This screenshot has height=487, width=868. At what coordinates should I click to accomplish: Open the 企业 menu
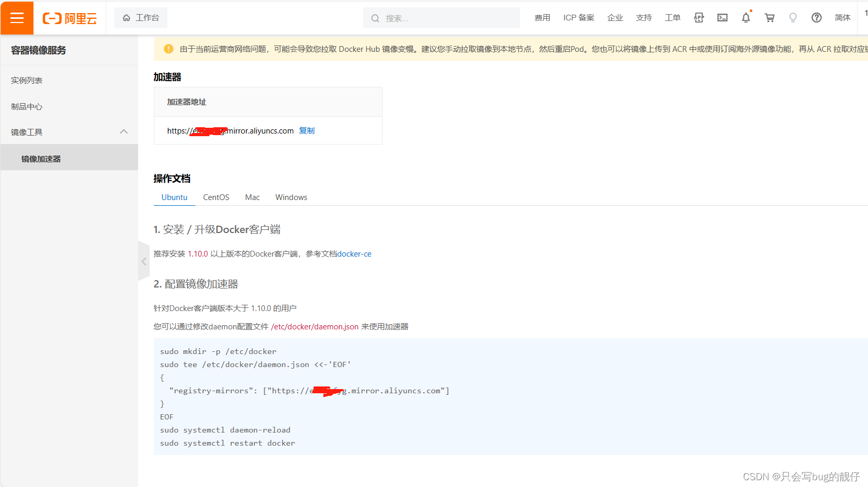615,18
